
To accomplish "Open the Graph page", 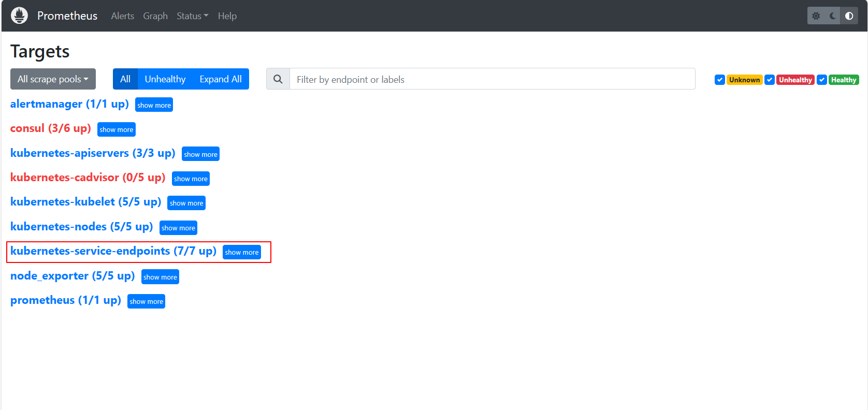I will pos(155,16).
